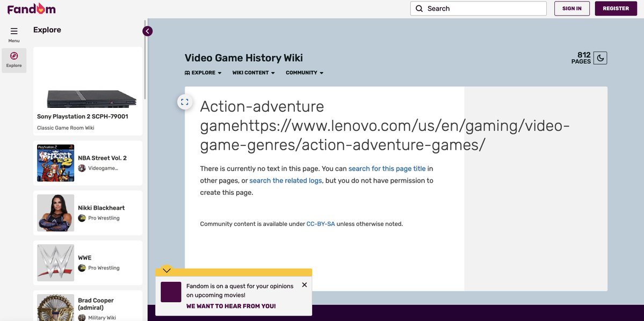Image resolution: width=644 pixels, height=321 pixels.
Task: Open the Video Game History Wiki title
Action: (243, 58)
